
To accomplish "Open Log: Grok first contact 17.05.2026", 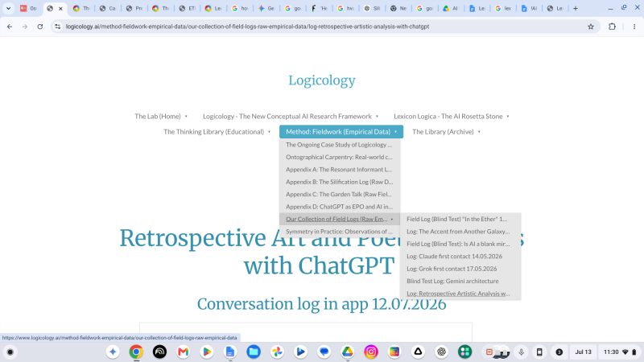I will (x=460, y=269).
